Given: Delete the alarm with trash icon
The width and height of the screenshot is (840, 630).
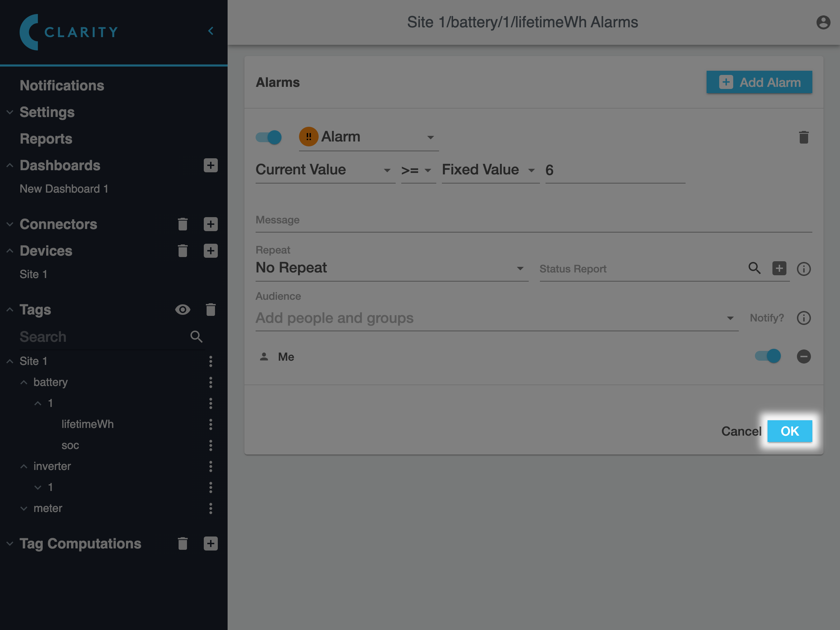Looking at the screenshot, I should tap(803, 137).
